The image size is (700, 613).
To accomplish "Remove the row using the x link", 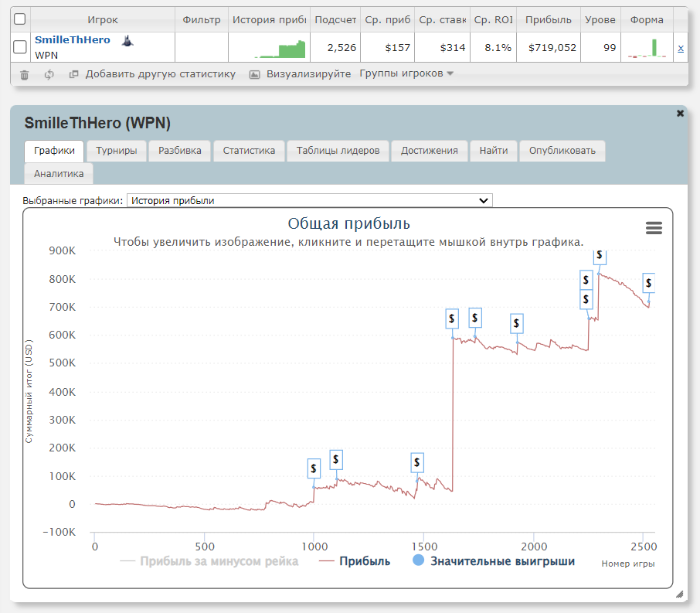I will [x=681, y=48].
